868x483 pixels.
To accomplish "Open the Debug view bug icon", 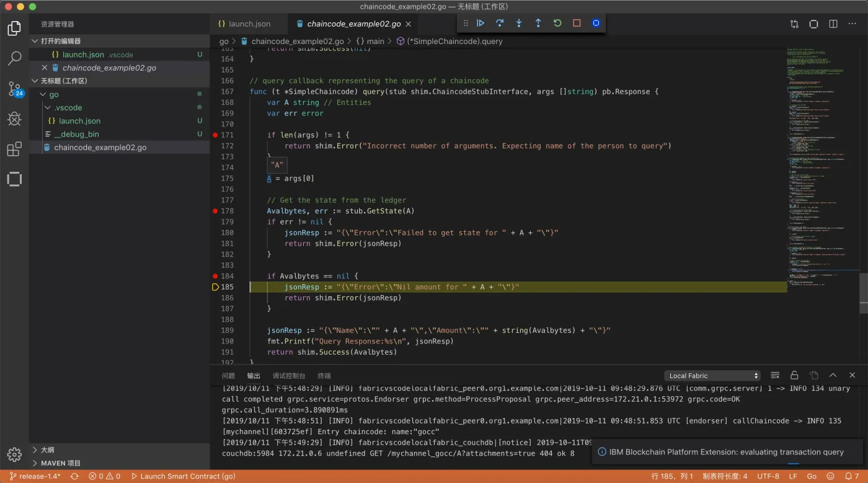I will (x=14, y=119).
